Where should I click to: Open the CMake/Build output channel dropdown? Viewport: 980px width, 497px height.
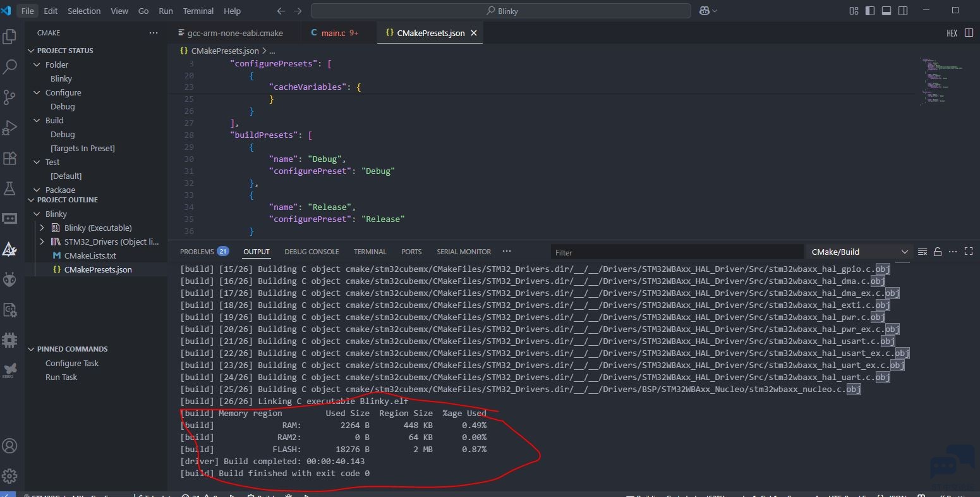click(859, 252)
